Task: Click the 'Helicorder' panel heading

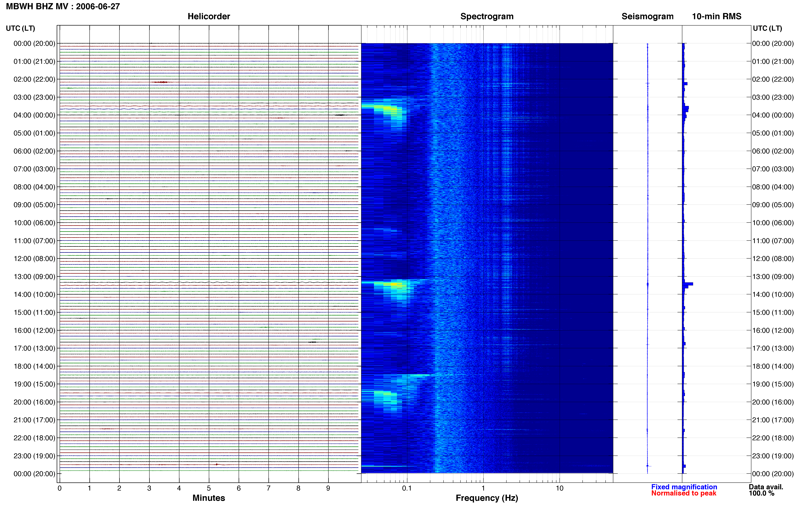Action: click(x=208, y=16)
